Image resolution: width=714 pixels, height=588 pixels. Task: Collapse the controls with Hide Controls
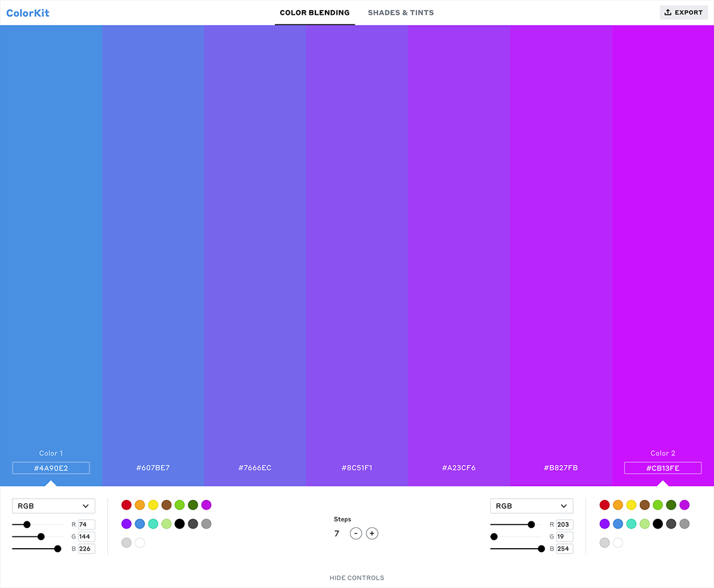point(357,577)
